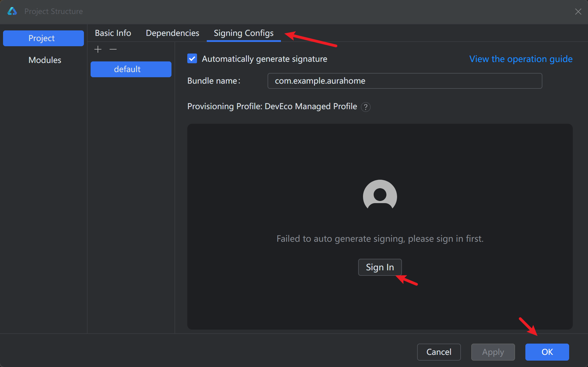The height and width of the screenshot is (367, 588).
Task: Switch to the Basic Info tab
Action: coord(113,33)
